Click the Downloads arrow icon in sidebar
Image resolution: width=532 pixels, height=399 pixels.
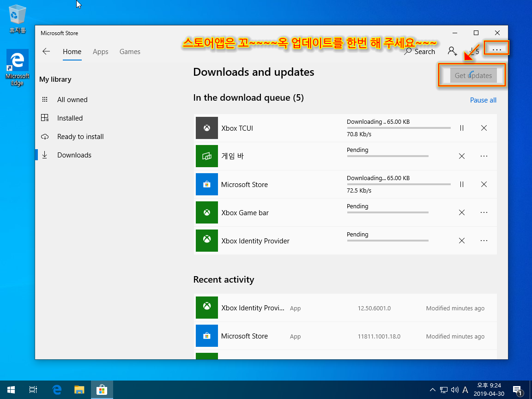44,155
